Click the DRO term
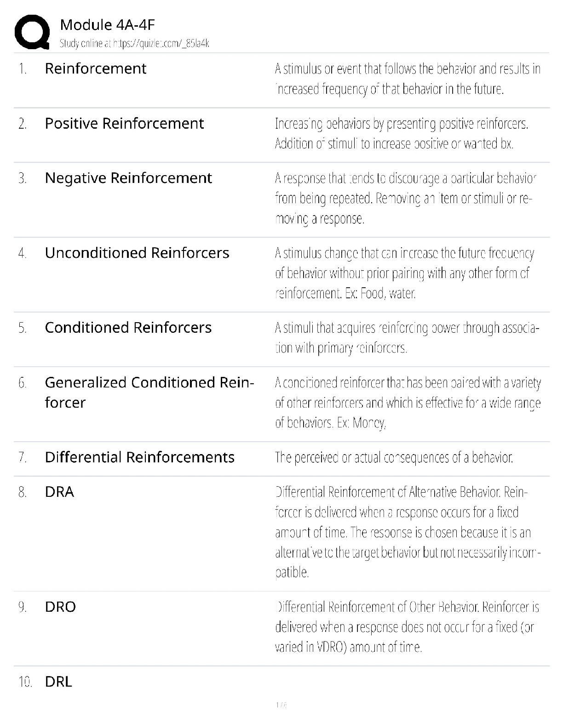The height and width of the screenshot is (728, 563). [60, 607]
